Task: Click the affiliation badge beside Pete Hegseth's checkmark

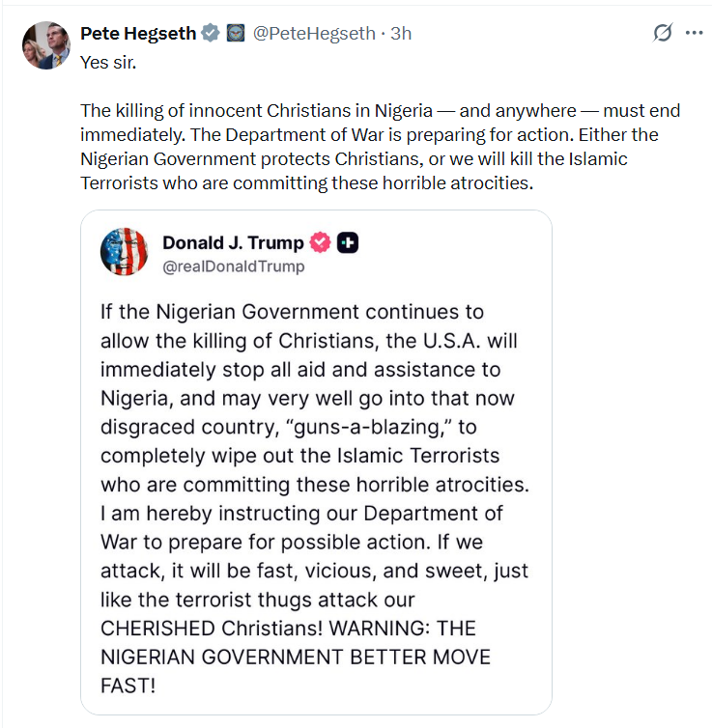Action: [235, 33]
